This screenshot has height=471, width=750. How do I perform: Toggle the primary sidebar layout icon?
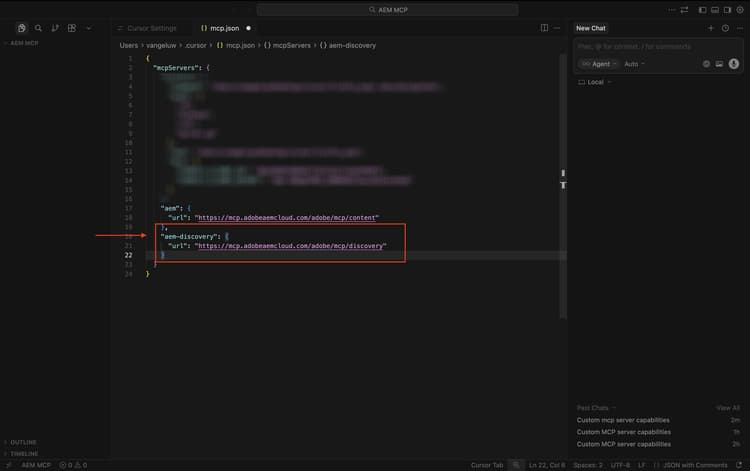point(702,10)
